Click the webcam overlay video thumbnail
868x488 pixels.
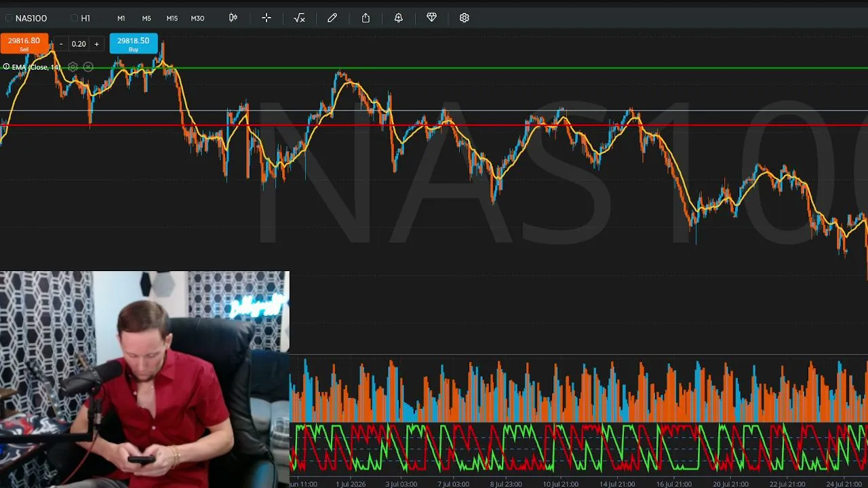(x=144, y=380)
